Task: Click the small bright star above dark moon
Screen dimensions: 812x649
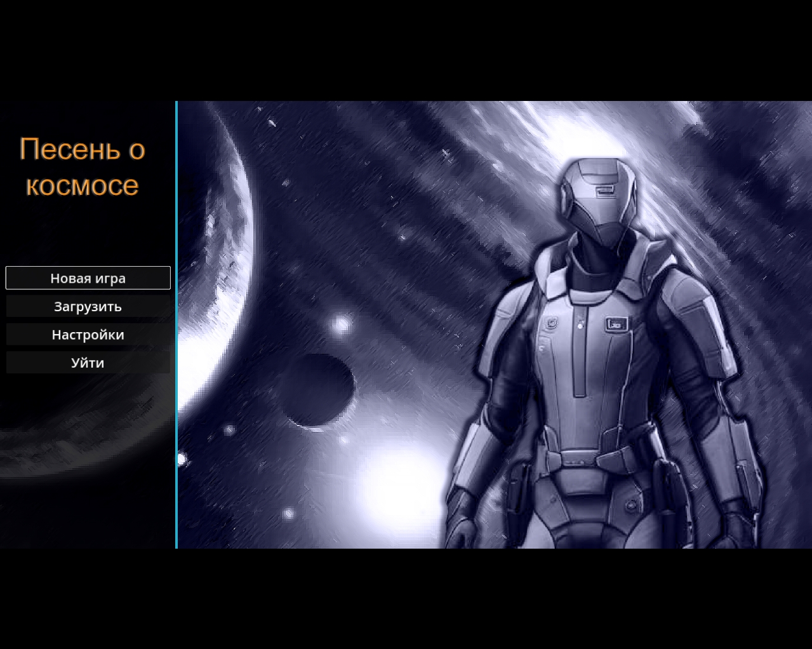Action: (342, 325)
